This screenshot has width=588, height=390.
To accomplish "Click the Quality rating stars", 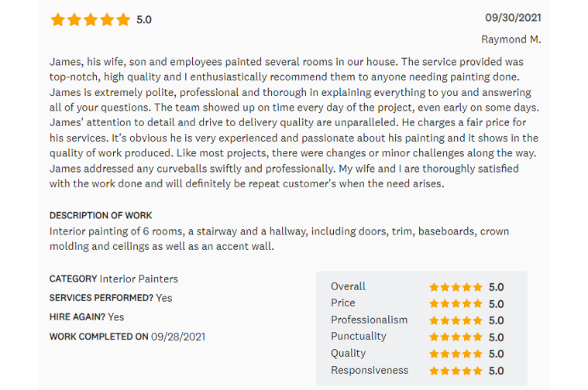I will [456, 354].
